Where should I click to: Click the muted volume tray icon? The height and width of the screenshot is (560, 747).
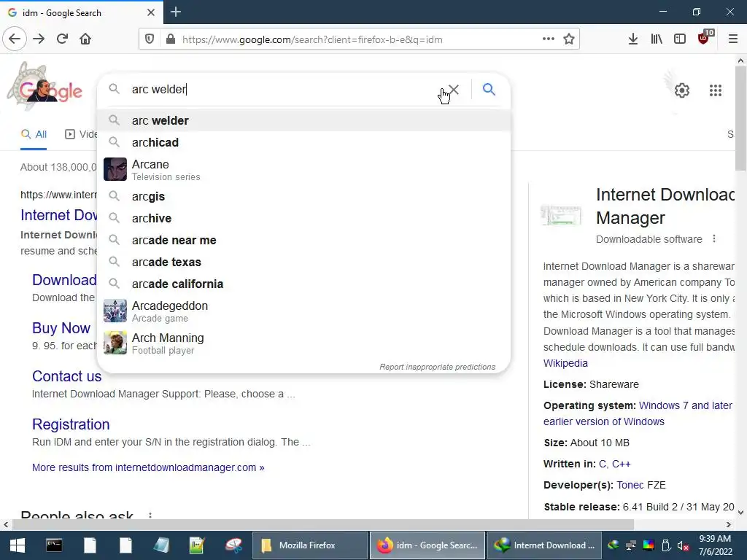(x=683, y=545)
